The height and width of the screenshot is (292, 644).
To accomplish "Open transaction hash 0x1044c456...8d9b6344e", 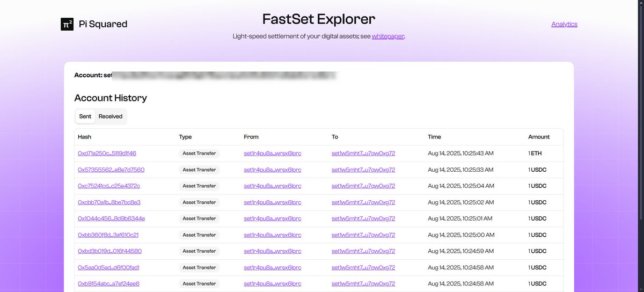I will [111, 218].
